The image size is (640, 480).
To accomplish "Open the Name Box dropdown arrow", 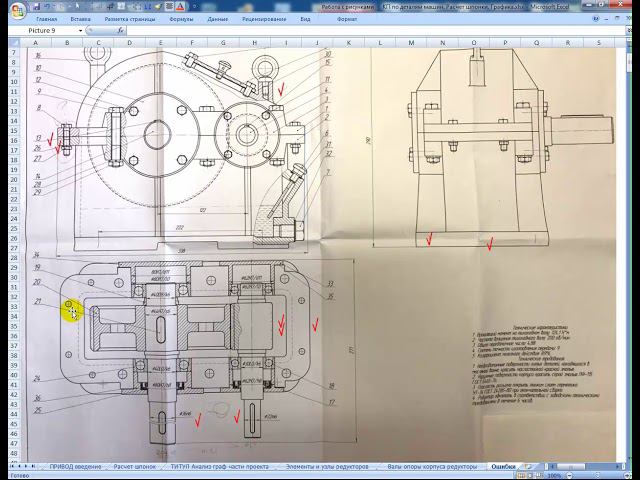I will point(80,31).
